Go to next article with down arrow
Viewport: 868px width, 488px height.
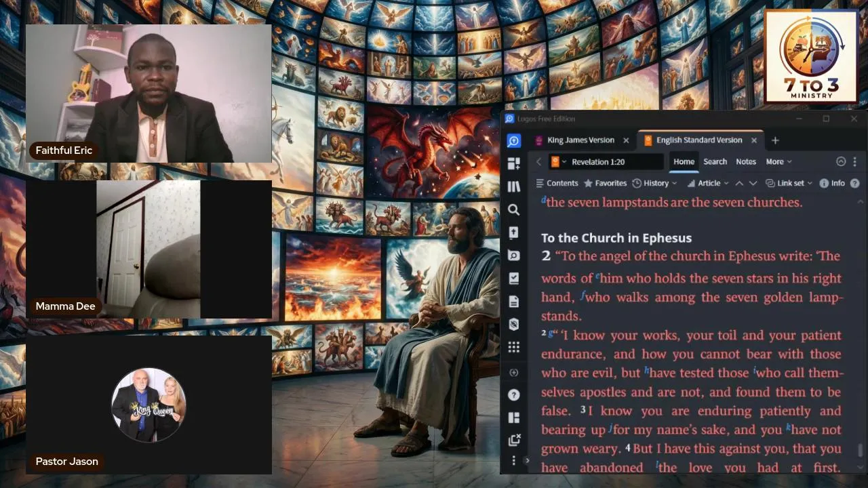(753, 183)
